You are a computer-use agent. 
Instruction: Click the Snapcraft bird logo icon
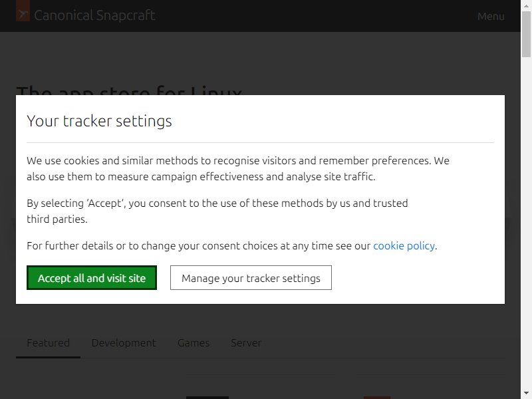click(x=23, y=11)
